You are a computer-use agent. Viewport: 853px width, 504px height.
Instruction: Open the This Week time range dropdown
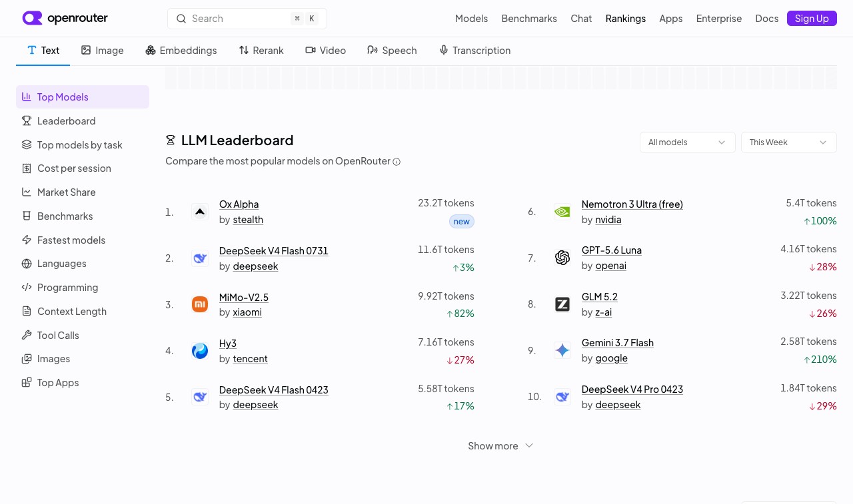[x=789, y=142]
